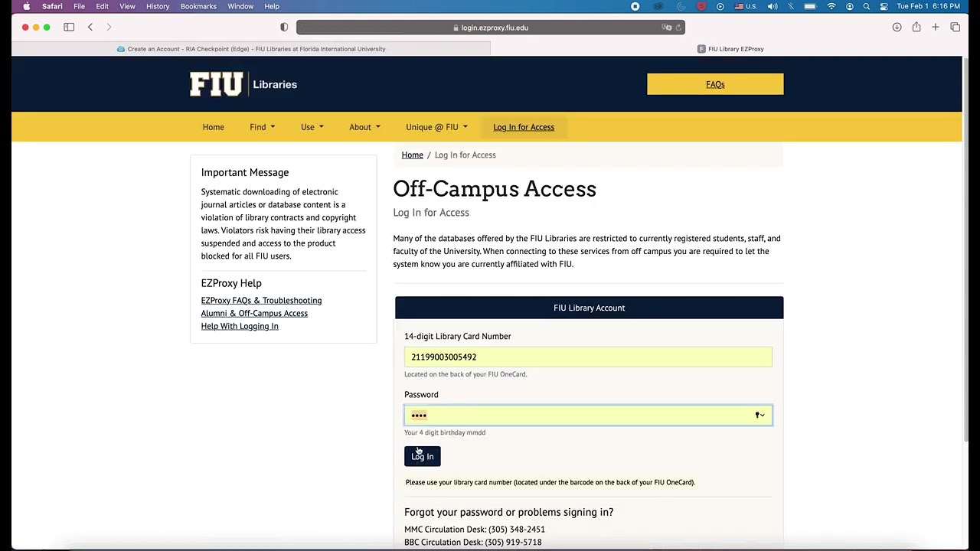Screen dimensions: 980x551
Task: Open the Safari menu
Action: [x=52, y=6]
